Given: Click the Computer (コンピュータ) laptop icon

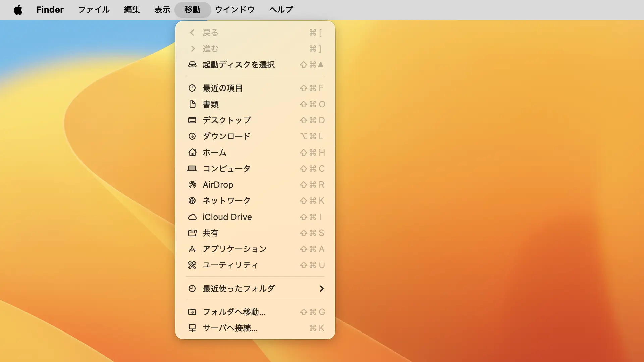Looking at the screenshot, I should pos(192,169).
